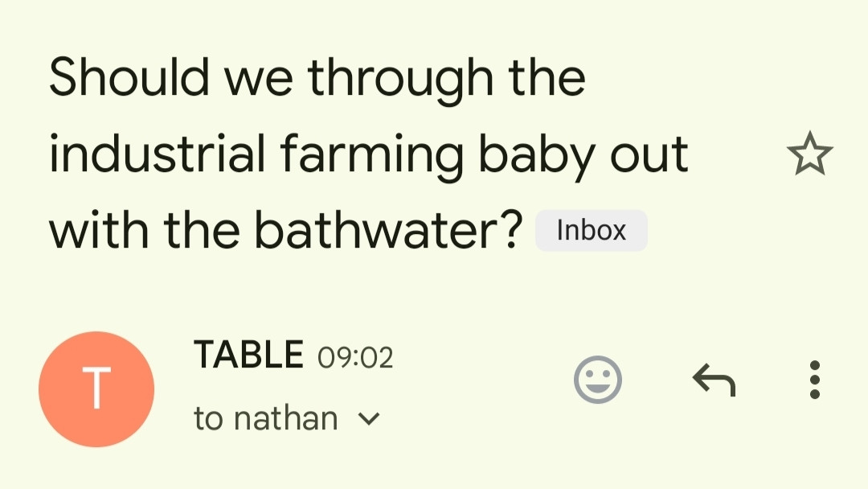The height and width of the screenshot is (489, 868).
Task: Tap the word "nathan" in recipient line
Action: [x=285, y=418]
